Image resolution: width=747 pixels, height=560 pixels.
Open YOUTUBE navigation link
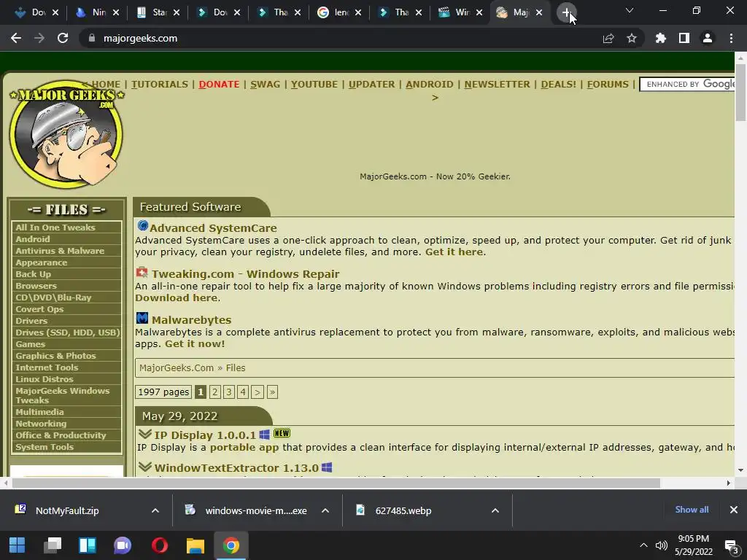coord(314,85)
